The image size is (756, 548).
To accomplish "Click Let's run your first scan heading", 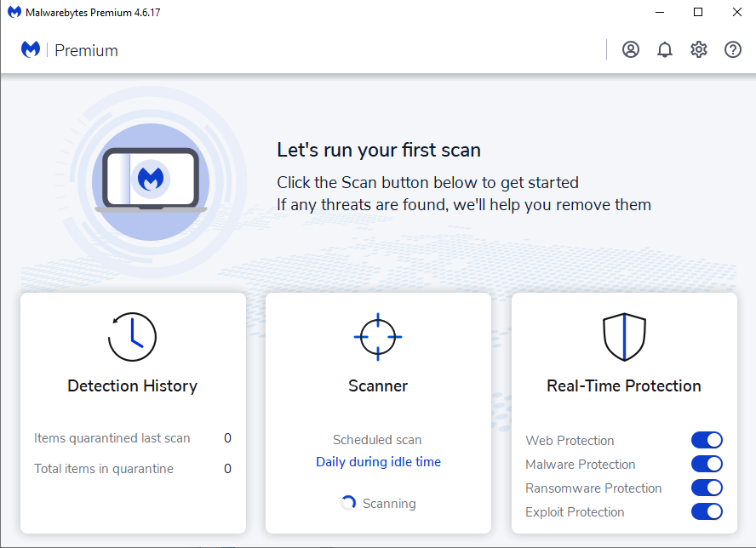I will coord(379,150).
